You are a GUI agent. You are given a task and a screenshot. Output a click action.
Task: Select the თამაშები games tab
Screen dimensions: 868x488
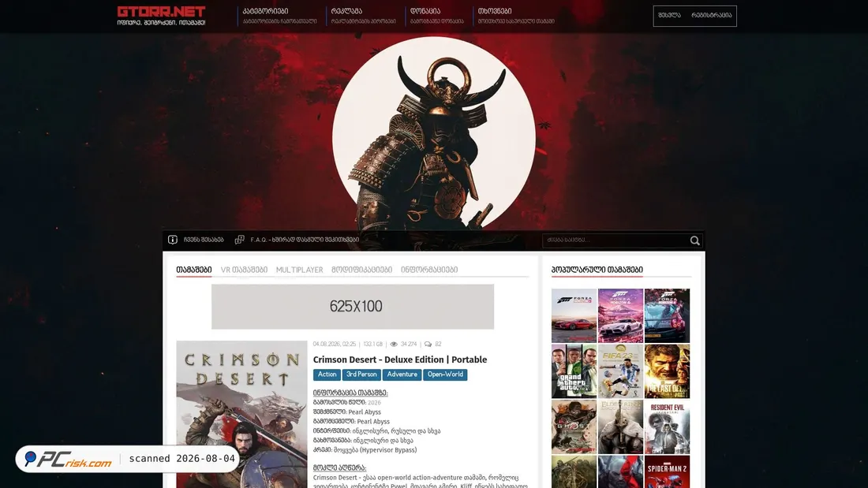point(194,270)
